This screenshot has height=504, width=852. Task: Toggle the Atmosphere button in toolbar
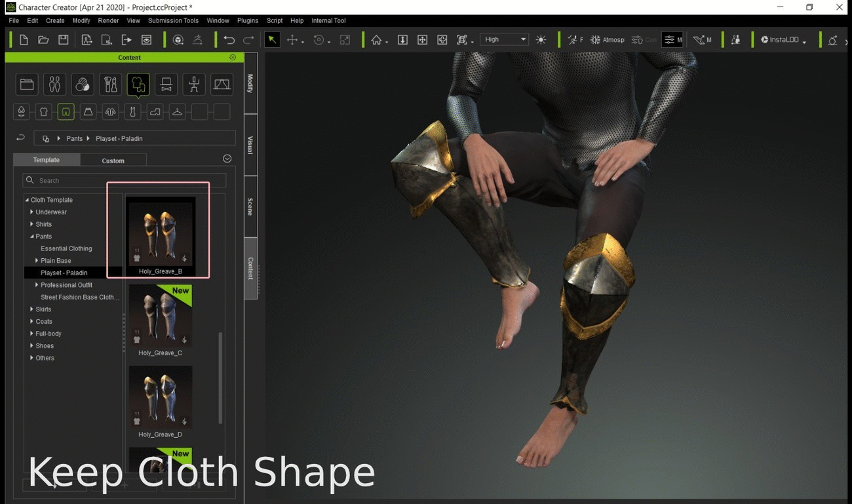(x=607, y=40)
